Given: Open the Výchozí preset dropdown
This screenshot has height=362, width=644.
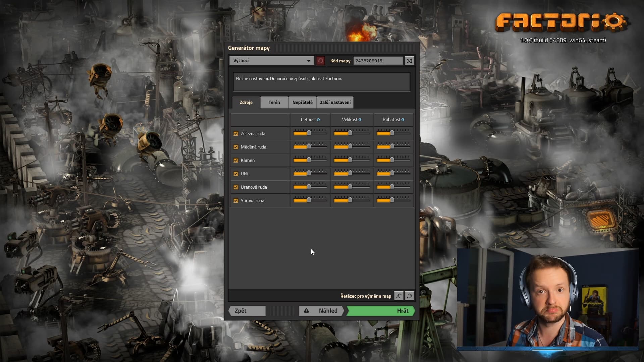Looking at the screenshot, I should (x=272, y=61).
